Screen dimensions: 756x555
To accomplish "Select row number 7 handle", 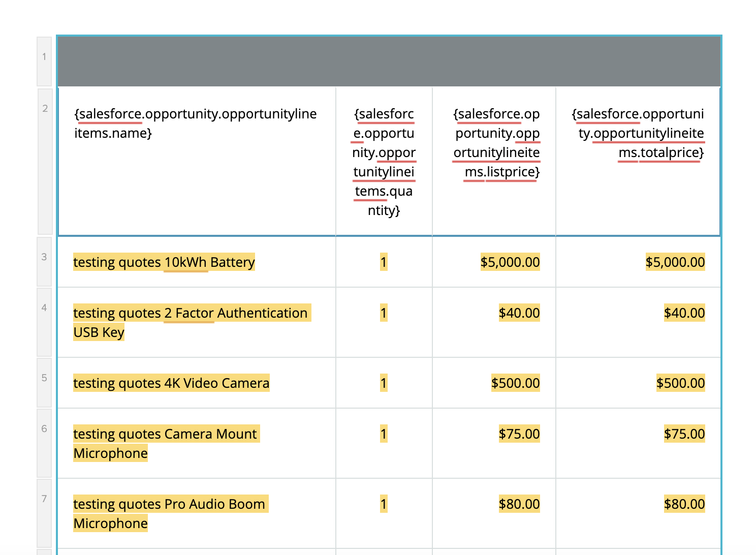I will [44, 513].
